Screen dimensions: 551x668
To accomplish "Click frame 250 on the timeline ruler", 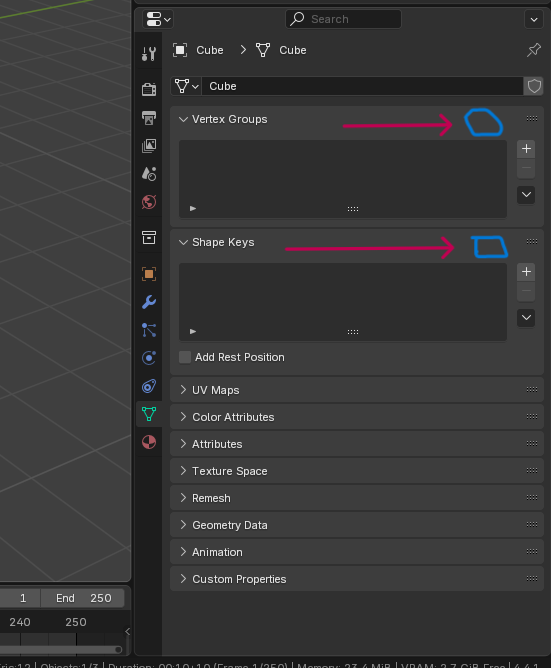I will (76, 622).
